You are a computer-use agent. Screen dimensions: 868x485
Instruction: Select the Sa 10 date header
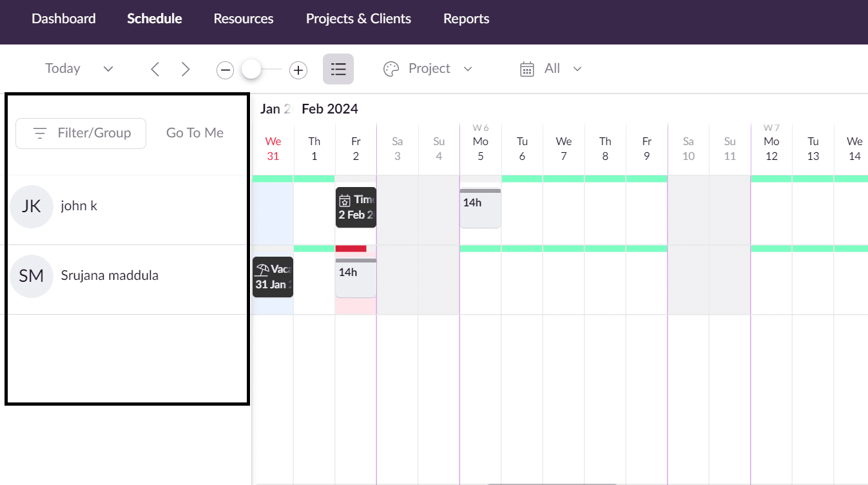tap(688, 148)
